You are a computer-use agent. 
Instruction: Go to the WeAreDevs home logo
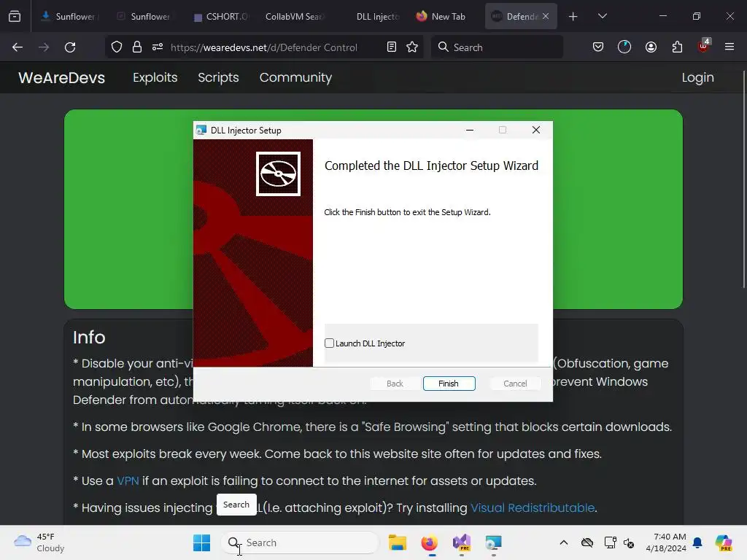click(61, 77)
